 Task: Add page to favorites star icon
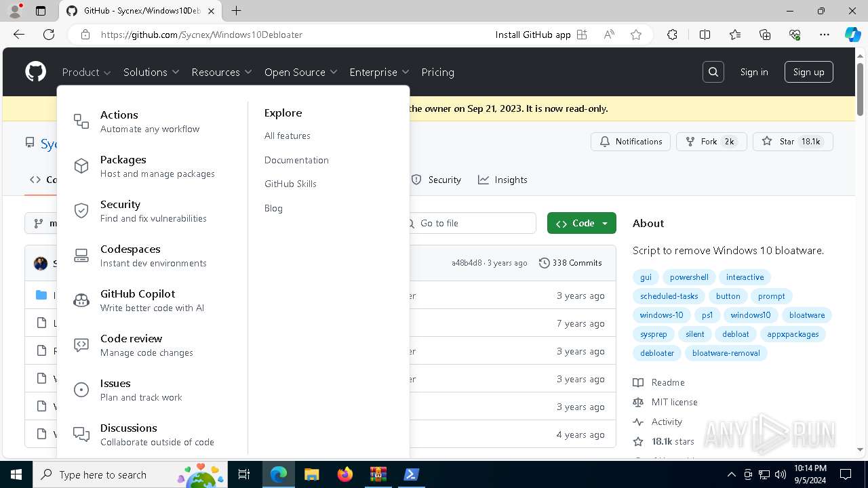click(x=636, y=35)
